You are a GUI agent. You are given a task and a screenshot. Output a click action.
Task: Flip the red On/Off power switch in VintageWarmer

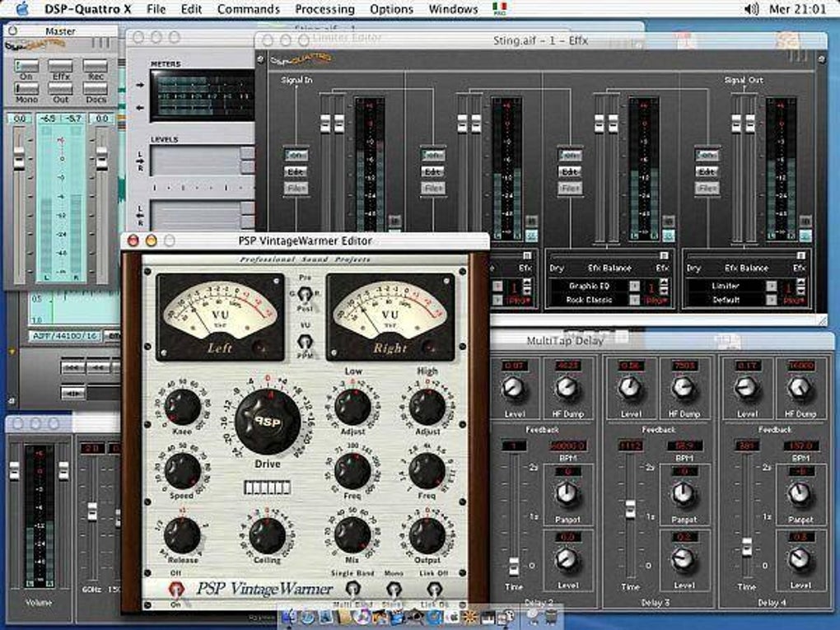click(175, 589)
